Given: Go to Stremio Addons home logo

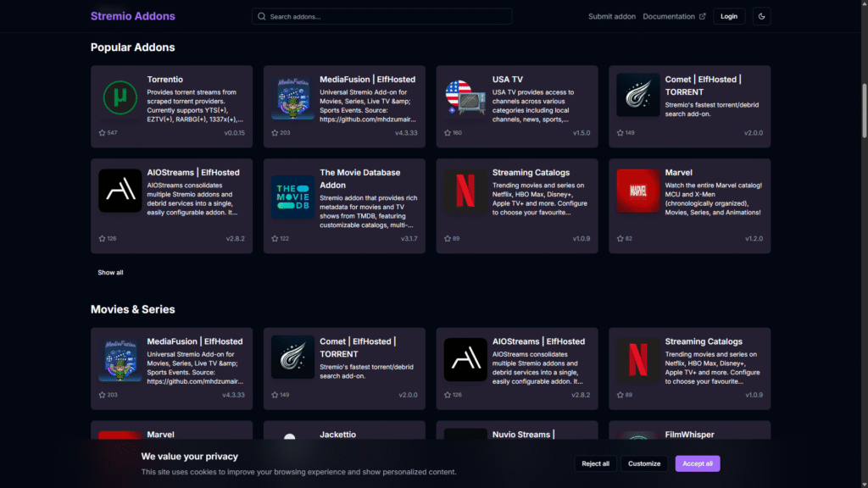Looking at the screenshot, I should (x=133, y=16).
